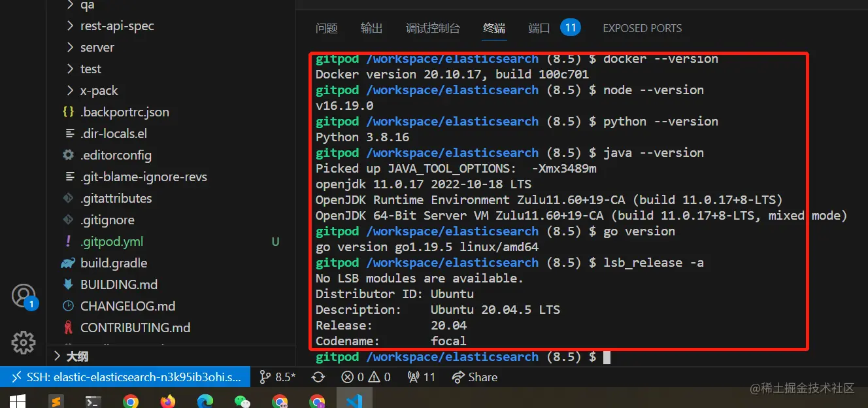Click the 'v16.19.0' terminal output
Screen dimensions: 868x408
coord(344,106)
